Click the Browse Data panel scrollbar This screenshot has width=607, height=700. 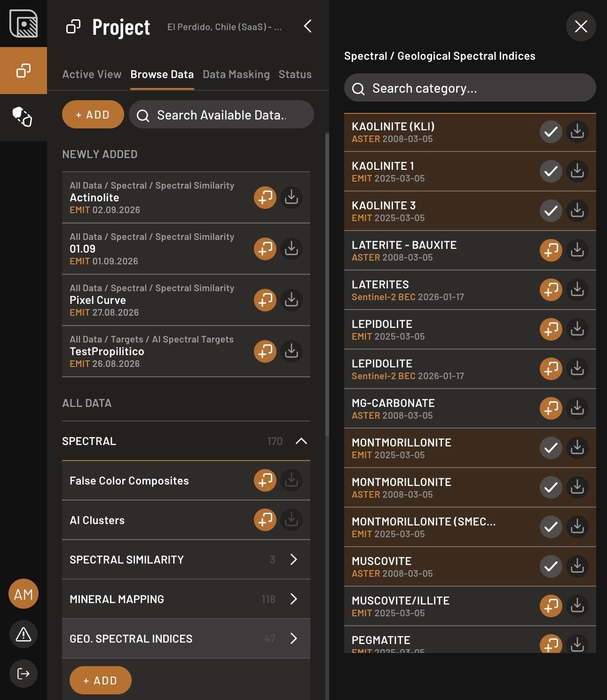[327, 285]
